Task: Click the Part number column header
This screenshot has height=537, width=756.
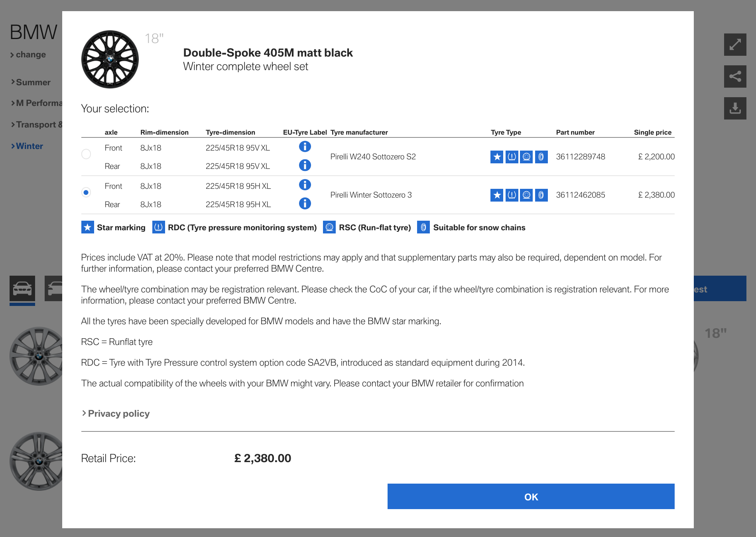Action: 575,132
